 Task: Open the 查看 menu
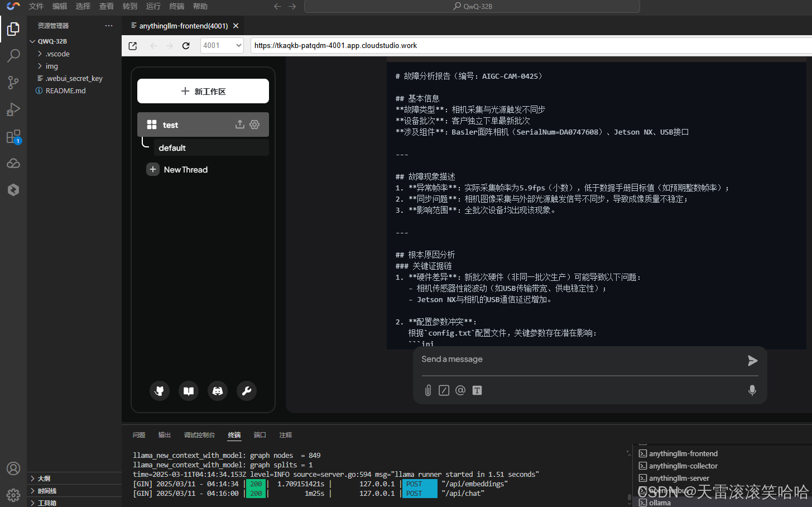107,6
